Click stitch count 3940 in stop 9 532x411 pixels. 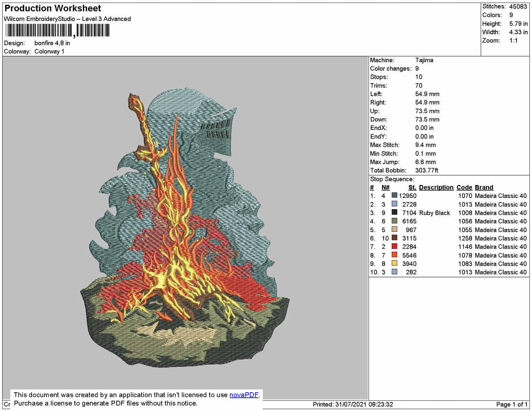click(x=409, y=263)
